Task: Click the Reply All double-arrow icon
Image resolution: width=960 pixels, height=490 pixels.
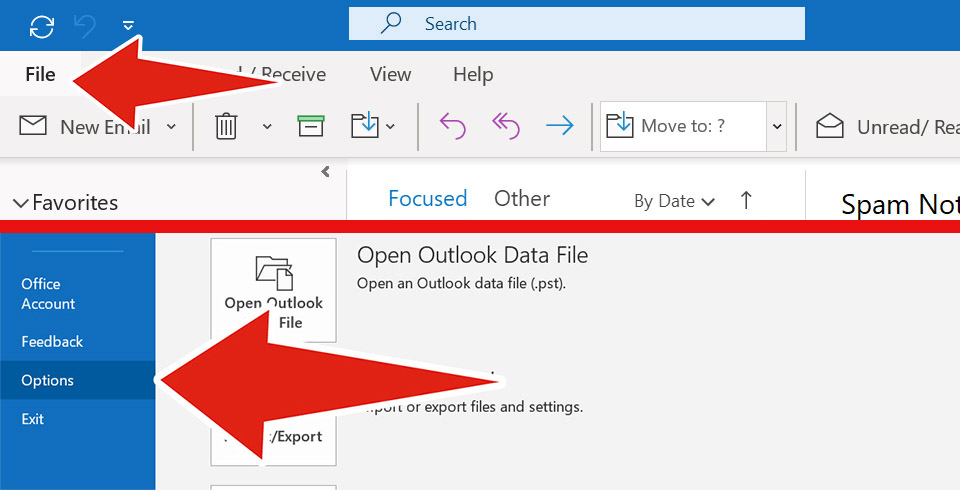Action: click(506, 126)
